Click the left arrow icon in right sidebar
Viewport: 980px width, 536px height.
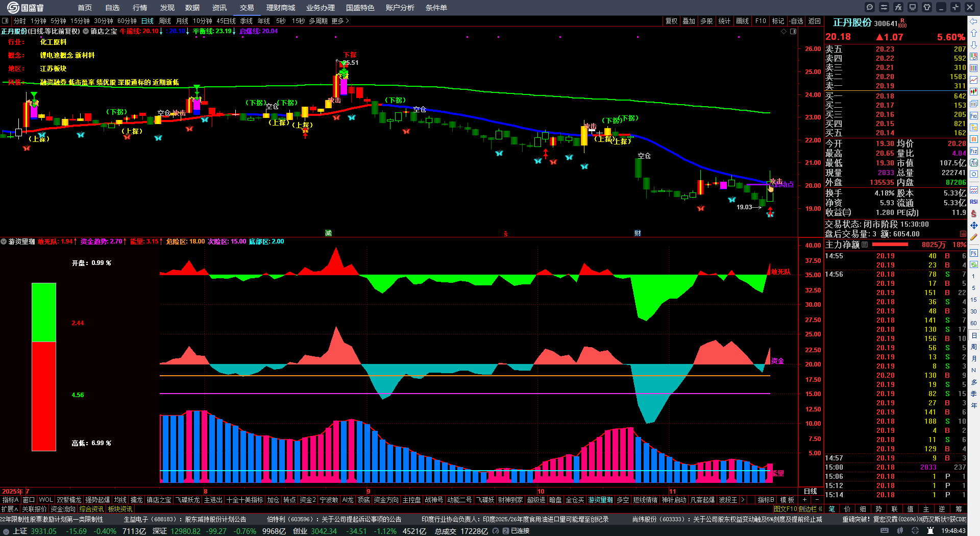974,21
